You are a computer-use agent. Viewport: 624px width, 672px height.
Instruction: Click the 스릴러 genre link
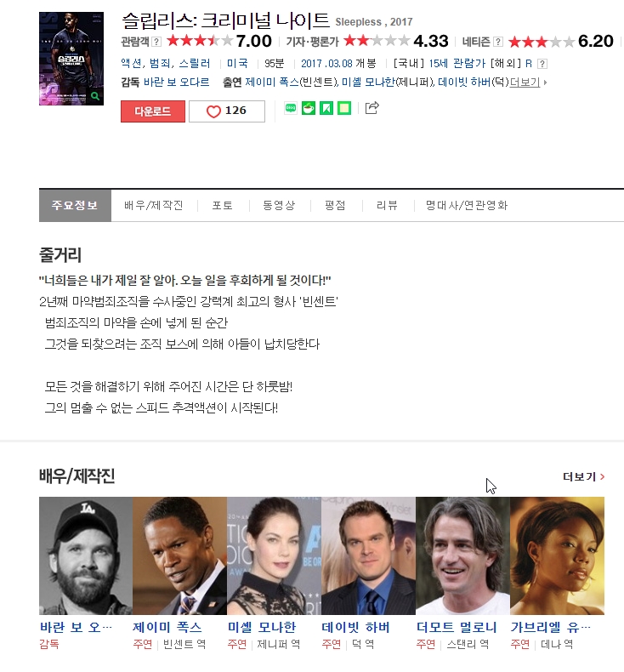pyautogui.click(x=195, y=64)
